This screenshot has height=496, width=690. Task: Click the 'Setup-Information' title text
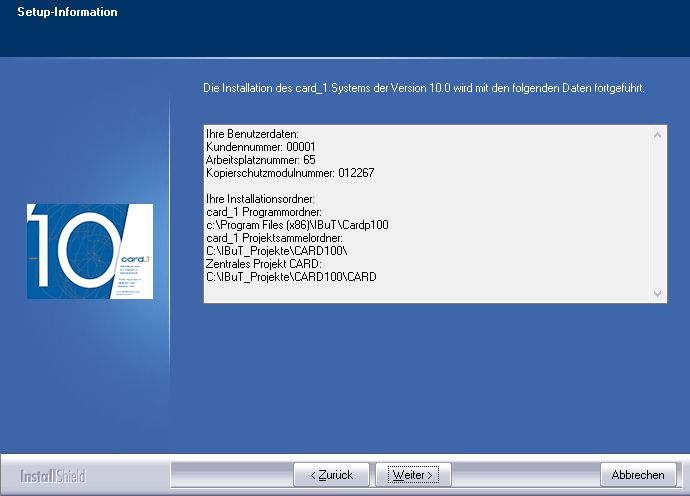point(67,12)
